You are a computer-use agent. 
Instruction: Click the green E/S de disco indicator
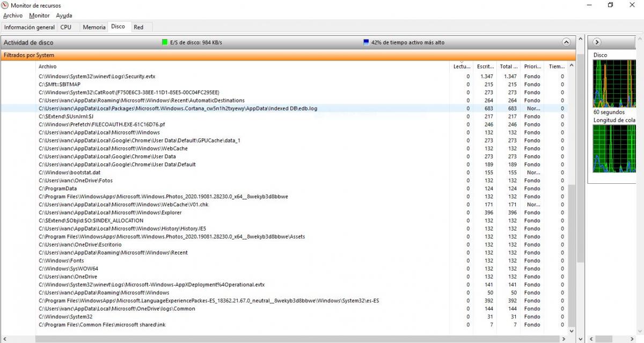(165, 42)
